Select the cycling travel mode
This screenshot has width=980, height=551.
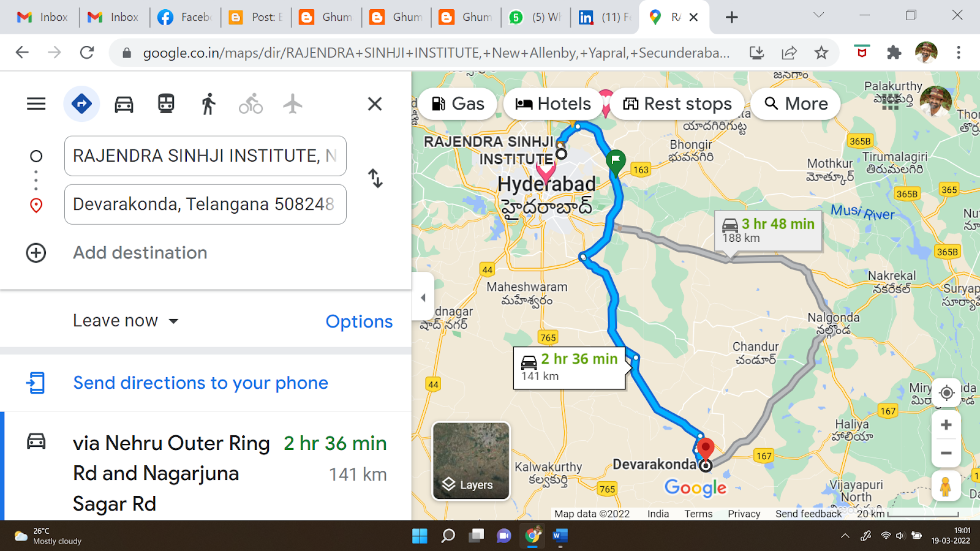[x=251, y=104]
